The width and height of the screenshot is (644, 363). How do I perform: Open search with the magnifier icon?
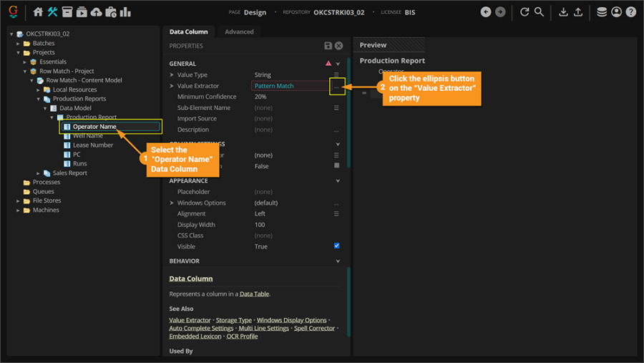(x=540, y=12)
